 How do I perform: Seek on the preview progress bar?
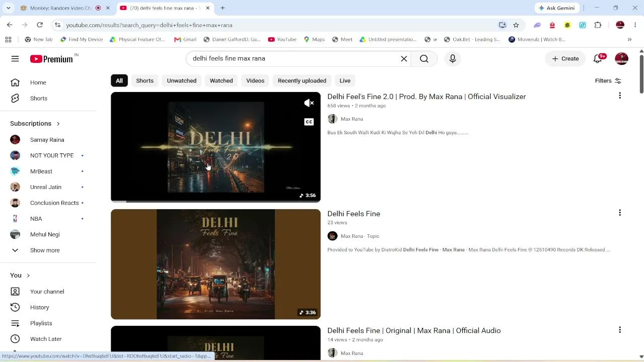(215, 201)
